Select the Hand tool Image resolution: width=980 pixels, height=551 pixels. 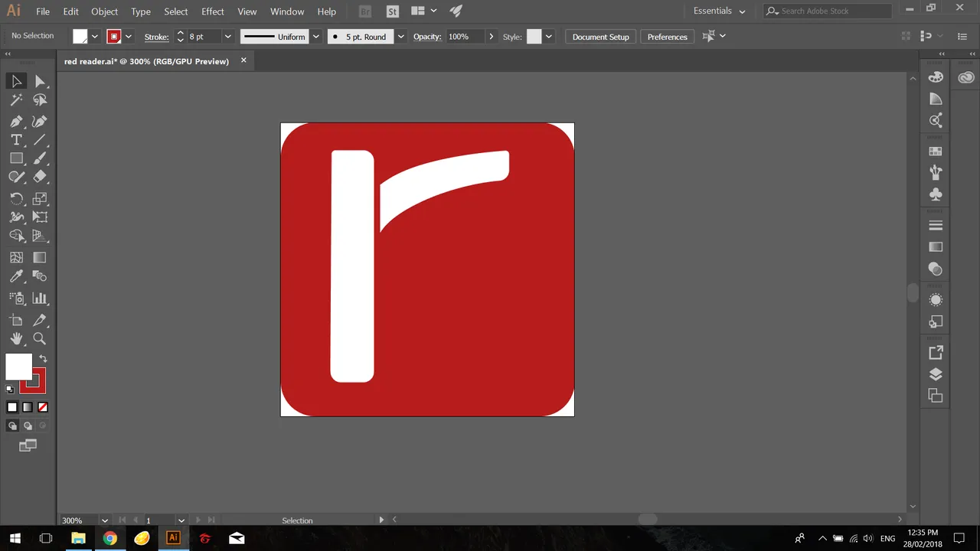(16, 338)
